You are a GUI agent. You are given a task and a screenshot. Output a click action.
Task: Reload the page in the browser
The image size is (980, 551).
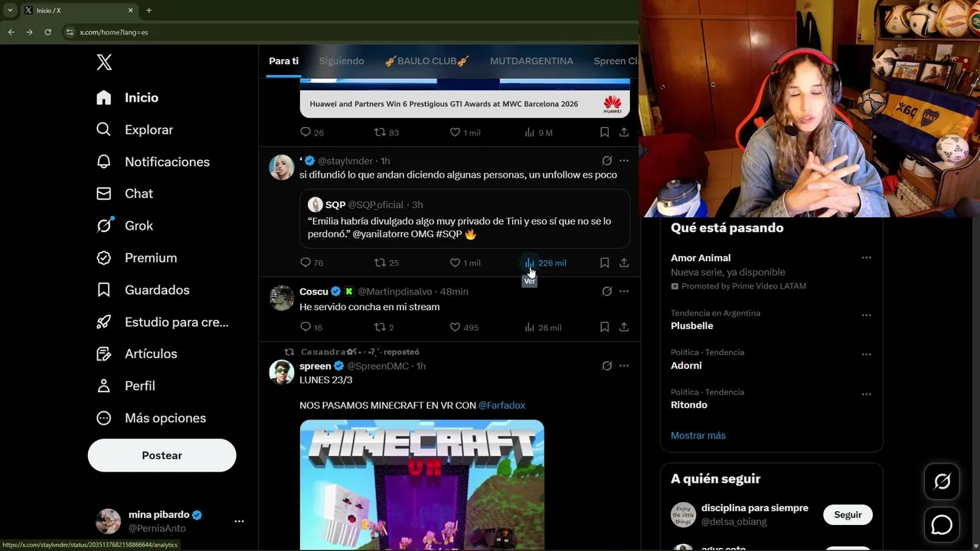pyautogui.click(x=47, y=32)
